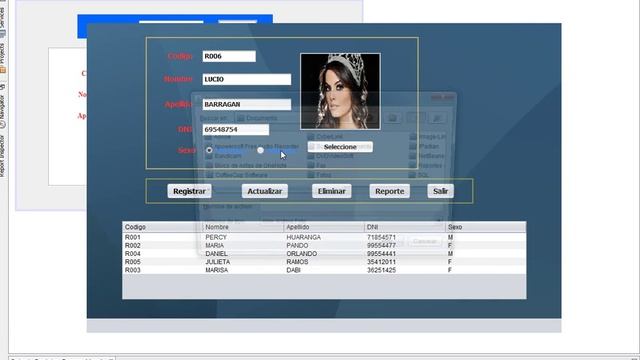Select the HUARANGA surname cell

click(x=324, y=237)
